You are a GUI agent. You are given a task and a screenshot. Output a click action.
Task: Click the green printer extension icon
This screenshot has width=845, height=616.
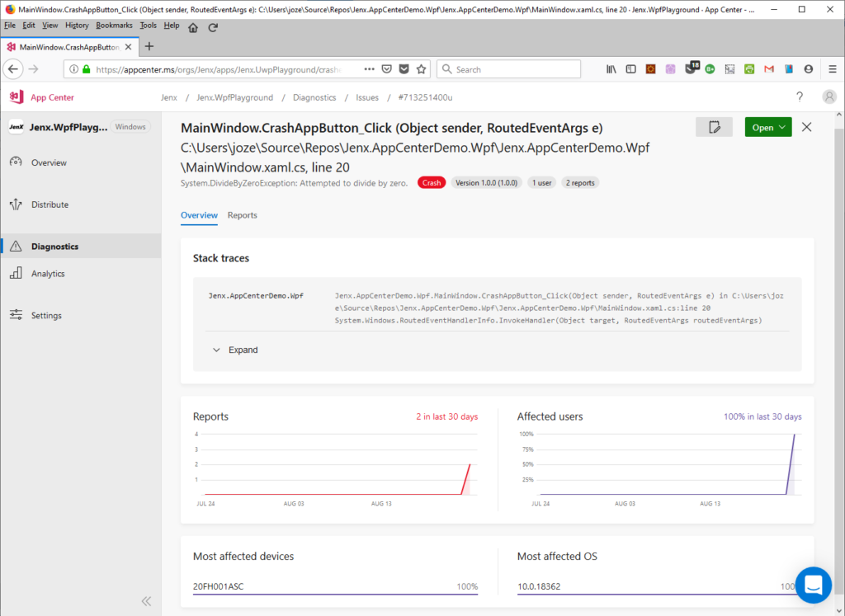[x=749, y=69]
